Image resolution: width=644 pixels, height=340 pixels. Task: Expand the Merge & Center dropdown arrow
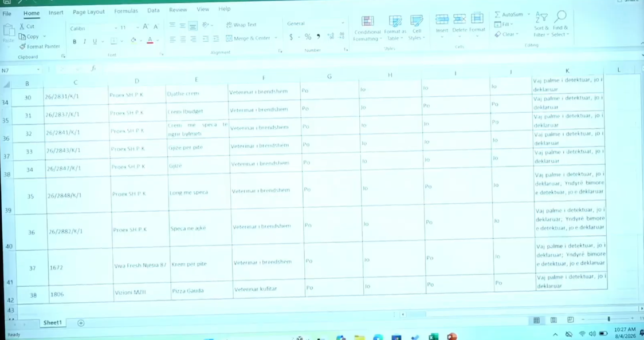pyautogui.click(x=276, y=38)
